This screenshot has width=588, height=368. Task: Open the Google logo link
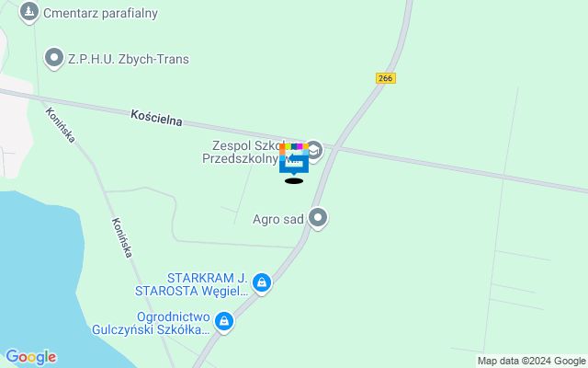point(31,357)
